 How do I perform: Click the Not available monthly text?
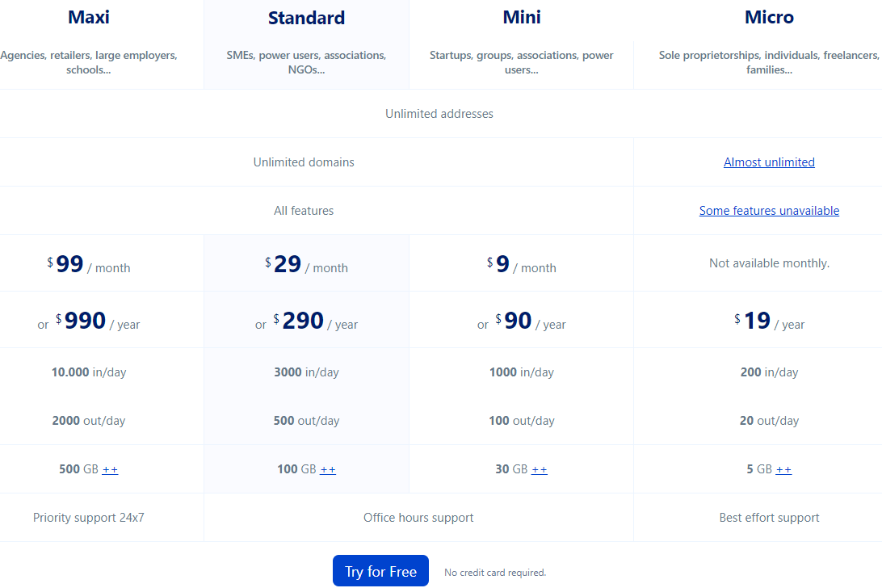click(x=769, y=263)
